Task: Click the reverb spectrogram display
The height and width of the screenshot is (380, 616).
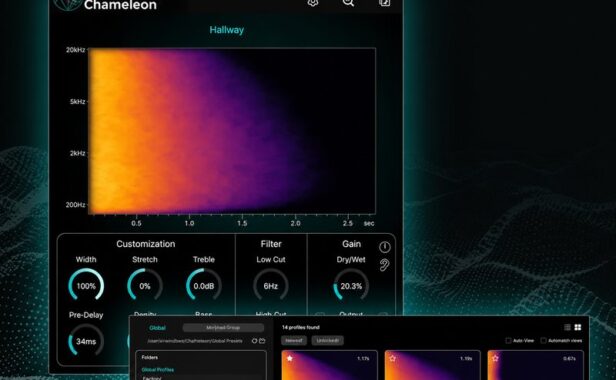Action: click(x=232, y=131)
